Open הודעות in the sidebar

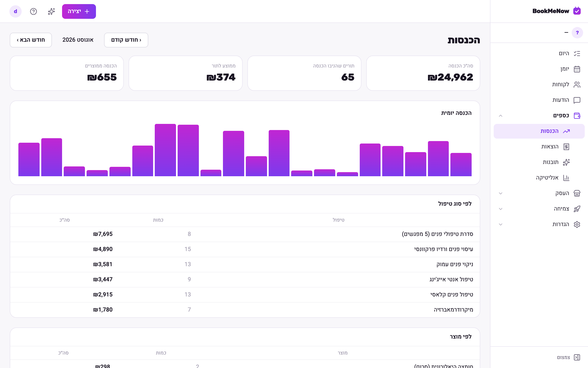[539, 100]
